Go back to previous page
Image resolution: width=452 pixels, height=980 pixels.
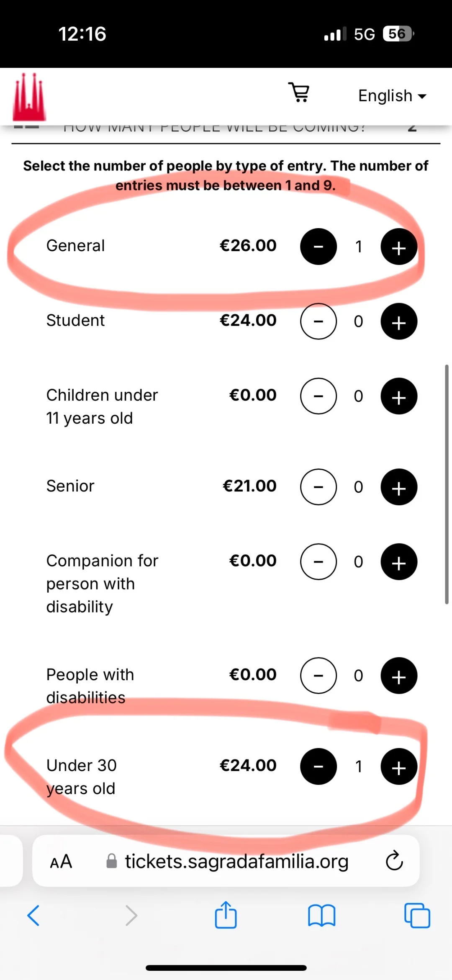pos(33,916)
